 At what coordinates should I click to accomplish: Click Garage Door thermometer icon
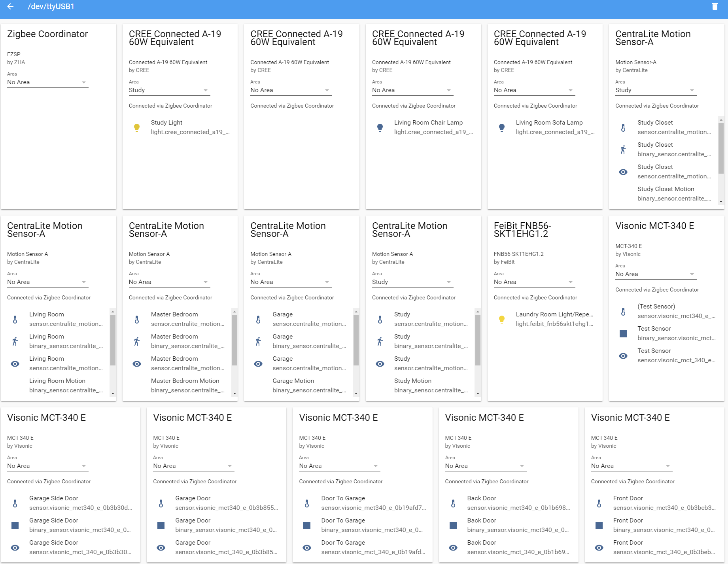pos(161,503)
